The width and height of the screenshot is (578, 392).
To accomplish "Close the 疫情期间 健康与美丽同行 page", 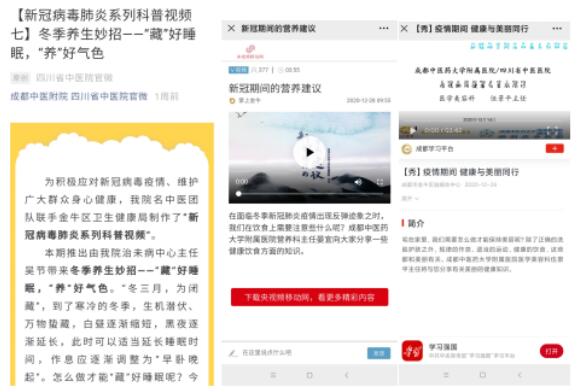I will (404, 28).
